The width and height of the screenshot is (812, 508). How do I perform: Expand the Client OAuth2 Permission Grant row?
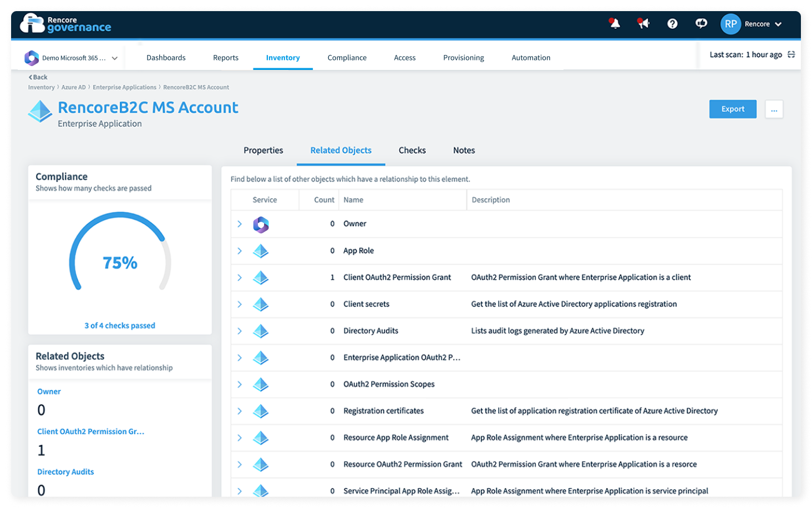point(240,278)
